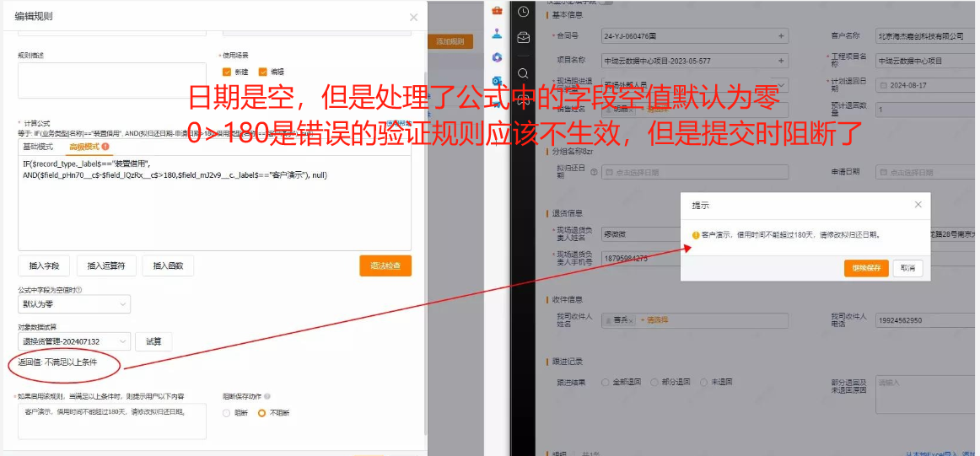The image size is (980, 456).
Task: Switch to the 基础模式 tab
Action: [38, 147]
